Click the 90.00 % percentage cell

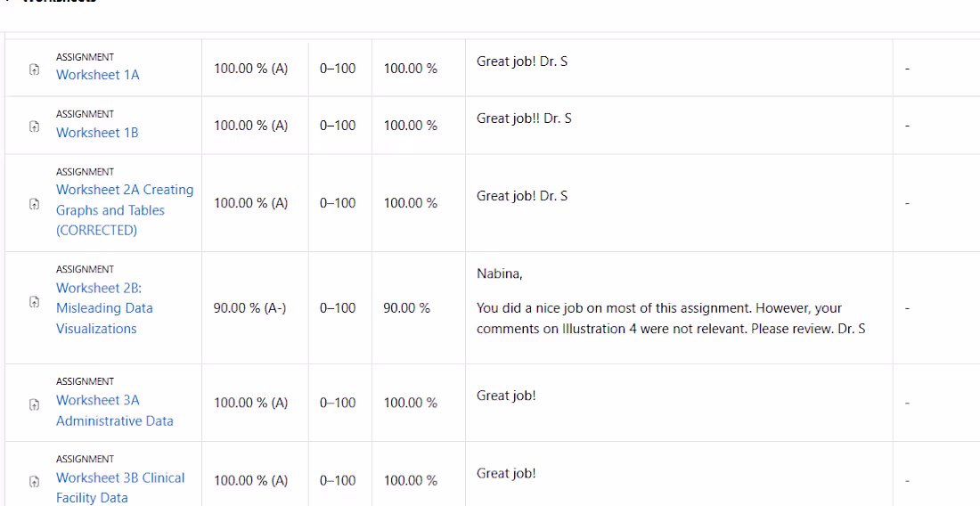click(407, 308)
